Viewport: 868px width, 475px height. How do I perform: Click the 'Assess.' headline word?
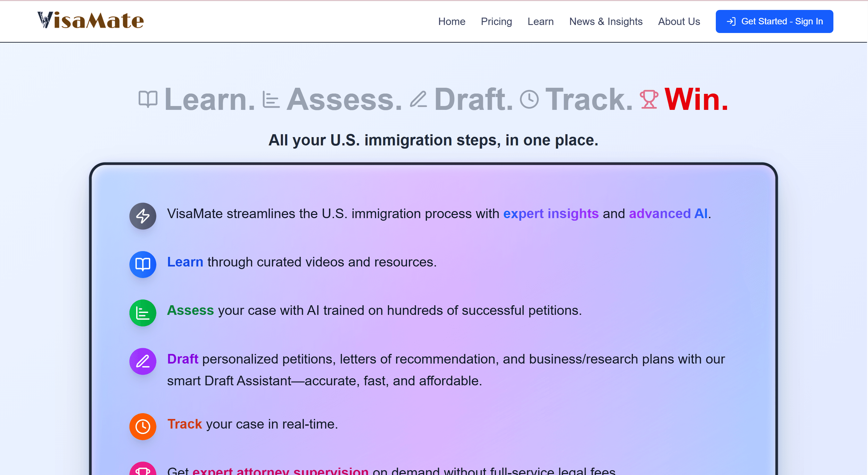point(344,99)
